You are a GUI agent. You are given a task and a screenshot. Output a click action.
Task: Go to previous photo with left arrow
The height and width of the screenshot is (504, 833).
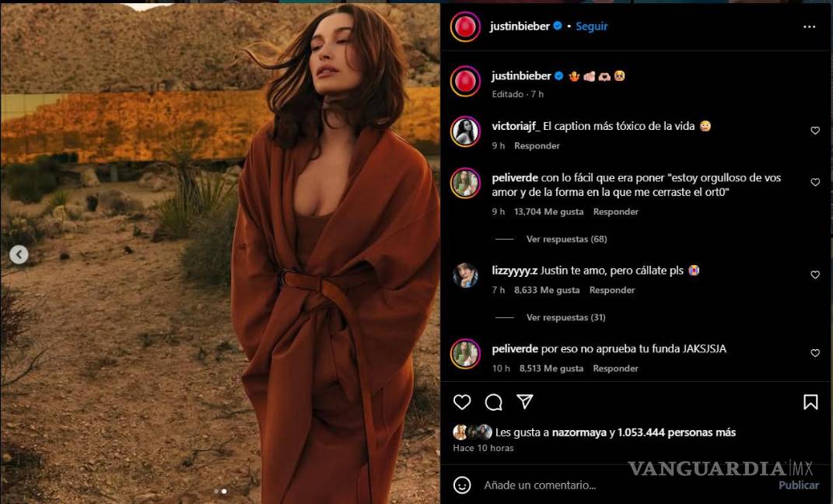(x=19, y=255)
